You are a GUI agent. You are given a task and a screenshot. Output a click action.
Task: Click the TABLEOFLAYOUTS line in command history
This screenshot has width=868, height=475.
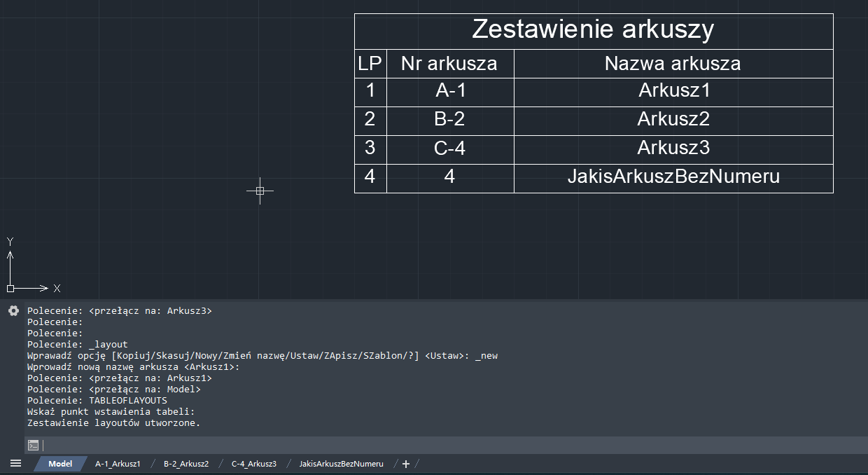[97, 401]
